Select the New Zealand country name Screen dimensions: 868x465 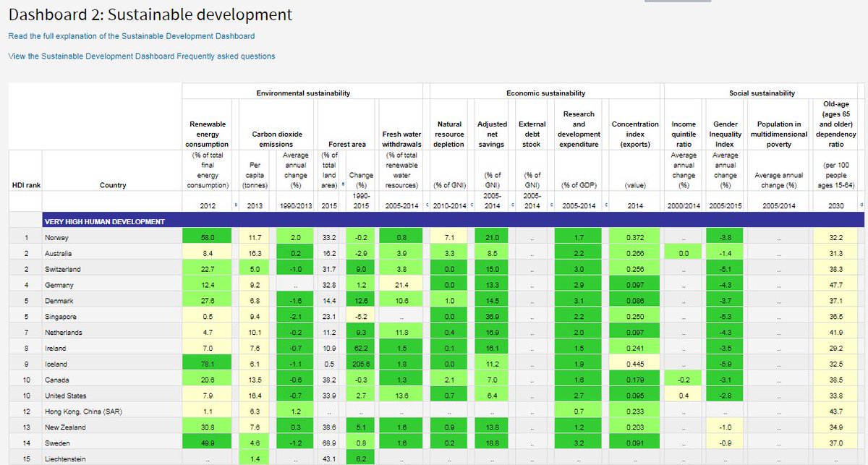65,427
